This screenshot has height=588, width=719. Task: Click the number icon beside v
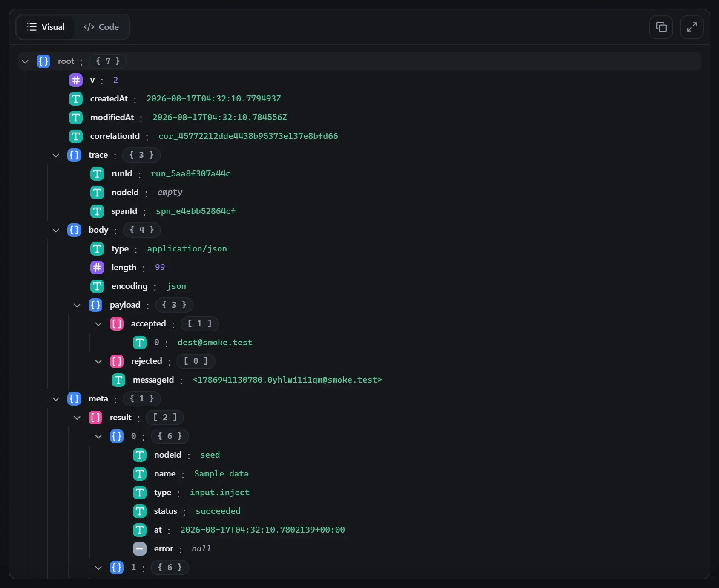point(76,80)
